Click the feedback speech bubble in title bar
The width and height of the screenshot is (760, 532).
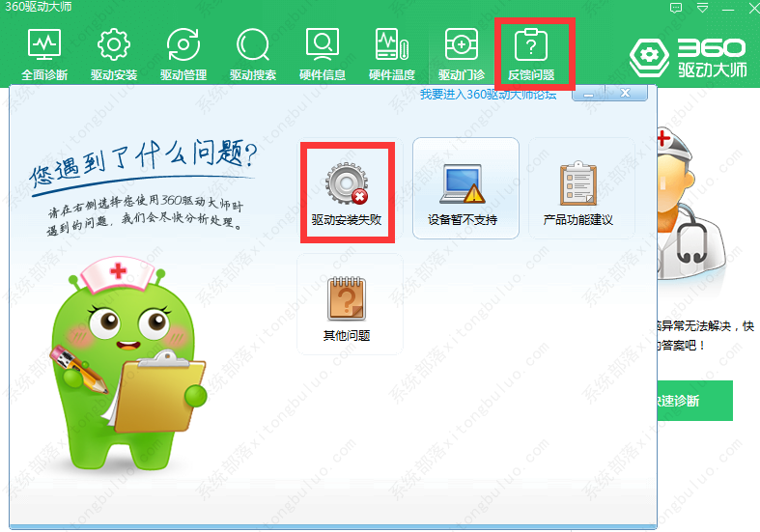coord(676,8)
